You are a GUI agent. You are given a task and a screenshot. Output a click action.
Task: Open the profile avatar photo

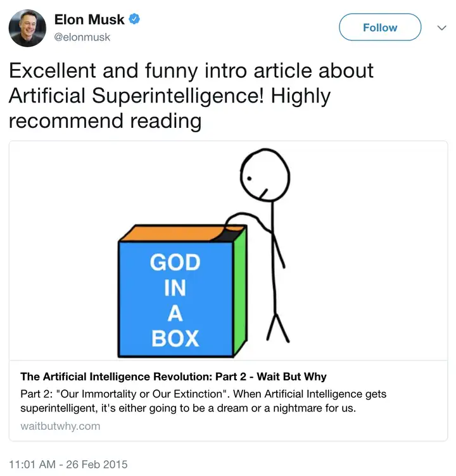pos(27,28)
